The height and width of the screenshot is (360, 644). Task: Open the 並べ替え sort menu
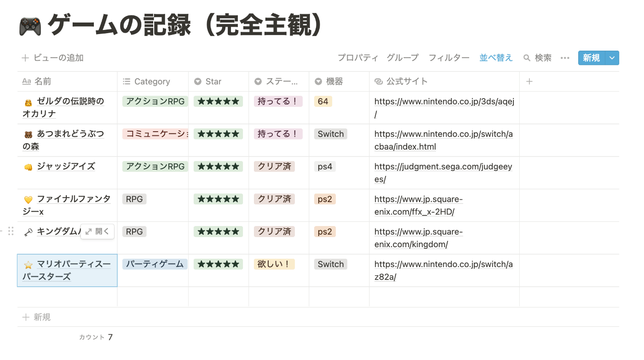tap(496, 58)
